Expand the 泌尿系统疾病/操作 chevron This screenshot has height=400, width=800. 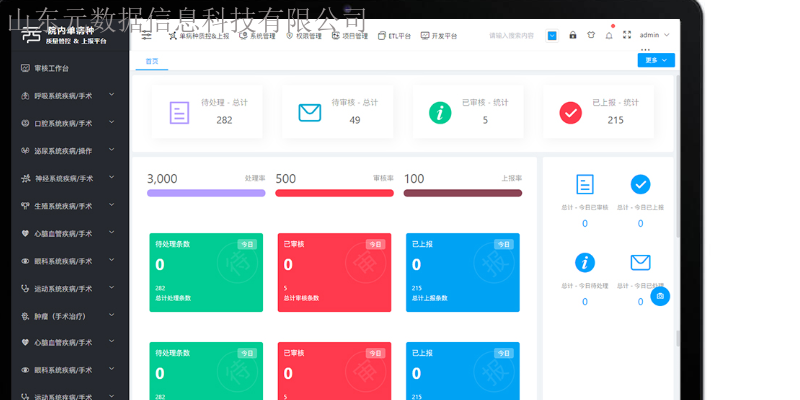point(112,149)
